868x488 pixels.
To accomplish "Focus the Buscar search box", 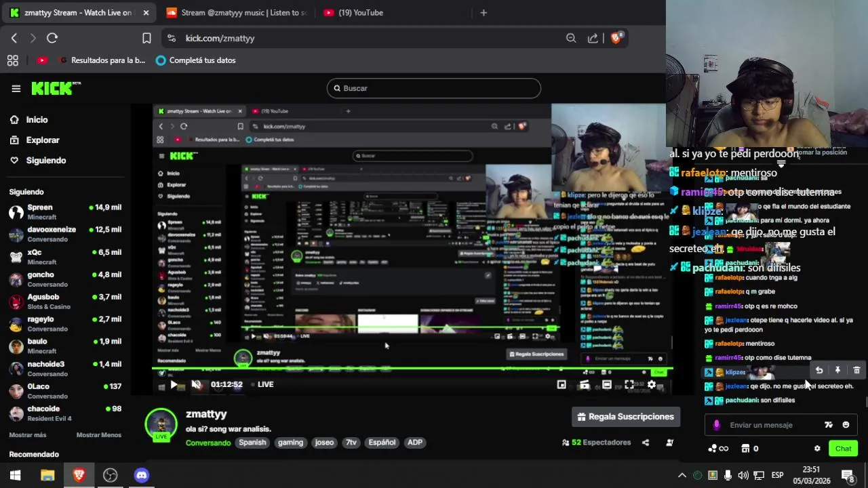I will (x=434, y=88).
